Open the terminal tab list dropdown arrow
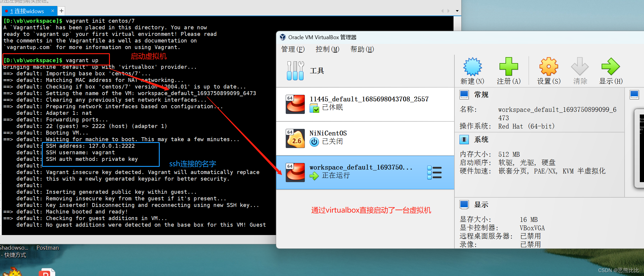The height and width of the screenshot is (276, 644). point(457,11)
